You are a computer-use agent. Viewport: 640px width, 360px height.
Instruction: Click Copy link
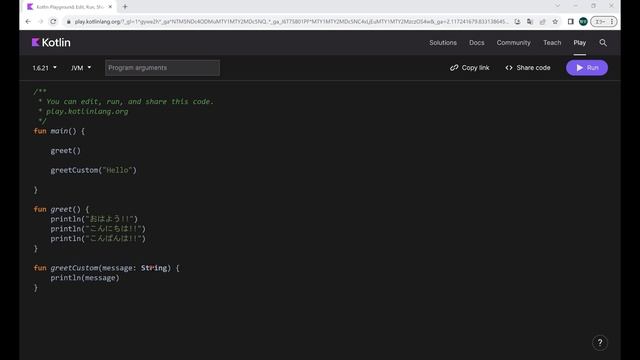[x=469, y=68]
